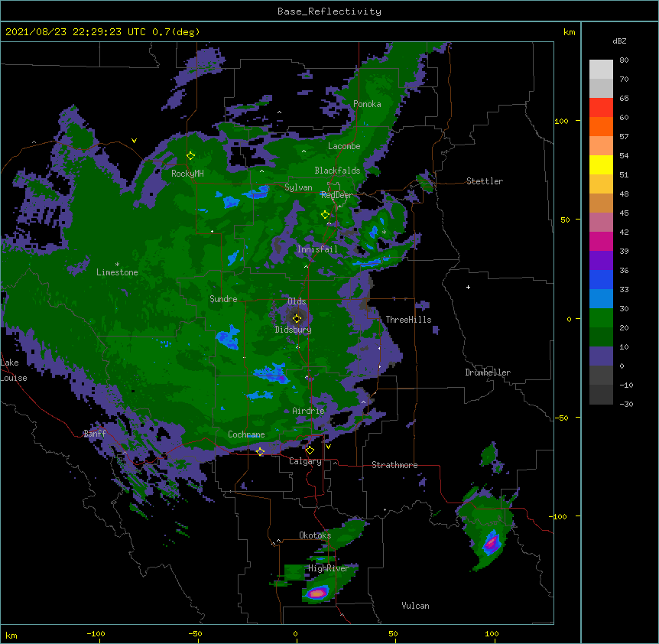This screenshot has width=659, height=644.
Task: Click the Sylvan label
Action: [298, 187]
